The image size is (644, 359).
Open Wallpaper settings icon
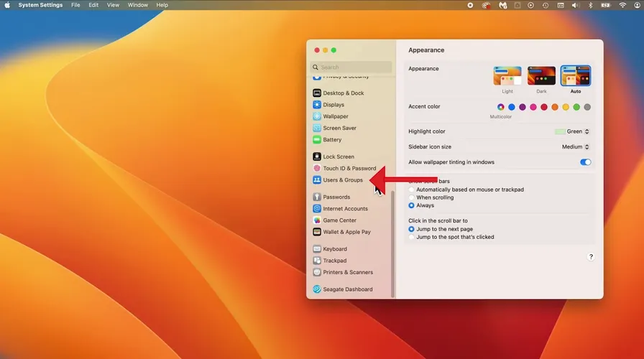(x=317, y=116)
